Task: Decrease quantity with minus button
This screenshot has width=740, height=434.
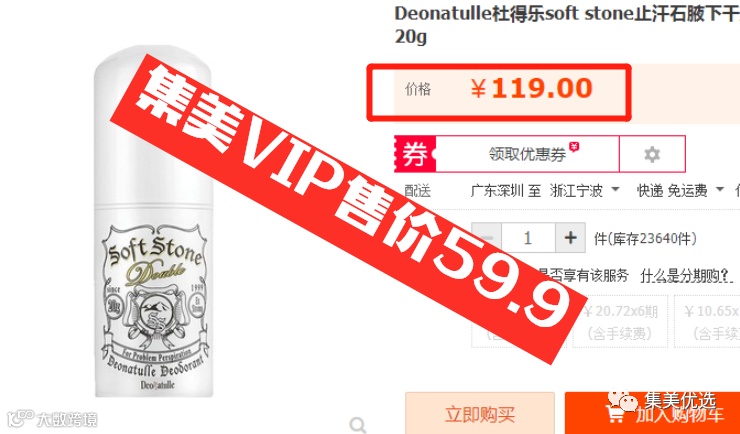Action: 487,237
